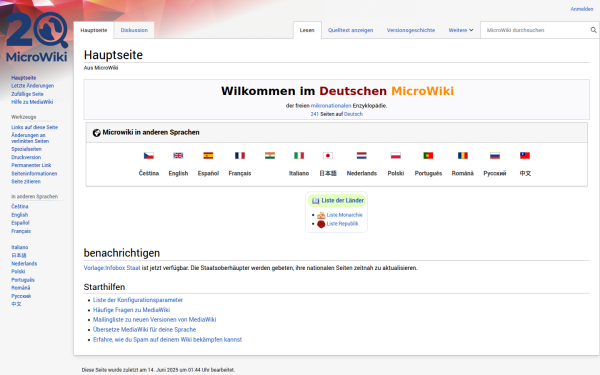This screenshot has height=375, width=600.
Task: Open Hilfe zu MediaWiki link
Action: pyautogui.click(x=32, y=102)
